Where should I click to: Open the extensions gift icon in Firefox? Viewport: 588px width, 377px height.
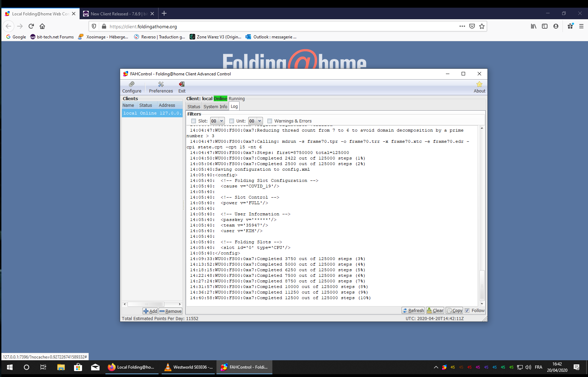571,26
